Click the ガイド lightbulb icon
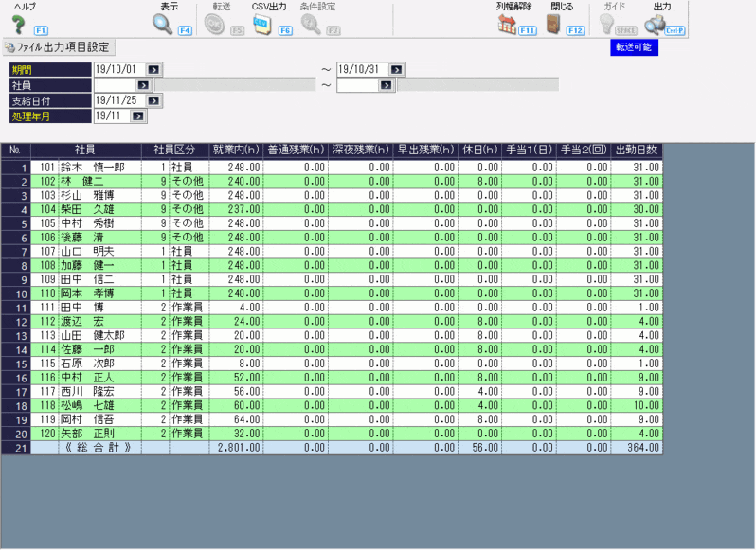 pyautogui.click(x=606, y=25)
